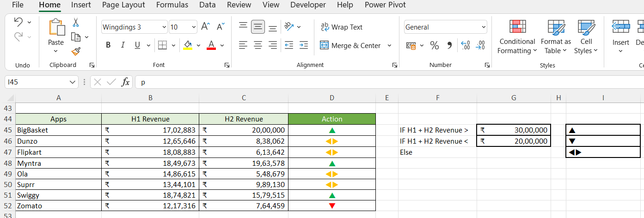This screenshot has width=644, height=218.
Task: Open Clipboard pane launcher
Action: pos(92,66)
